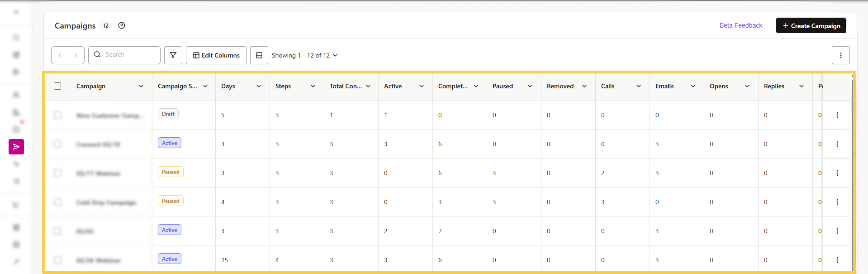Open the Steps column header dropdown

(x=313, y=86)
